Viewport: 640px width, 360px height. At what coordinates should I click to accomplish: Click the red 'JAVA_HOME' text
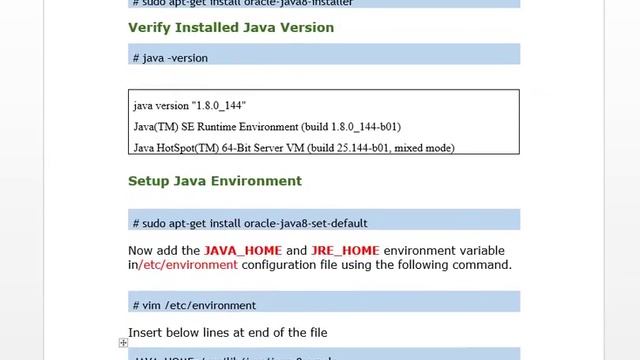pos(243,250)
